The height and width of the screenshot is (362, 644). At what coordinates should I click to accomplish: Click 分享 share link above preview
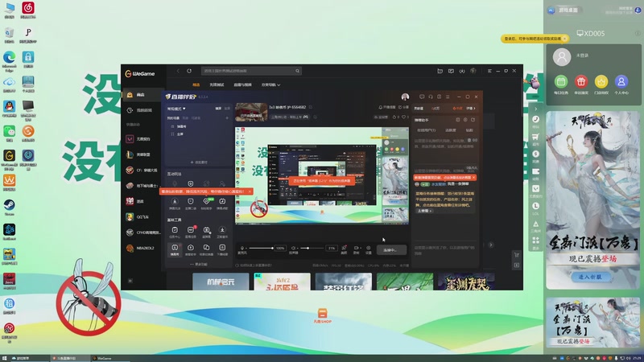point(403,107)
